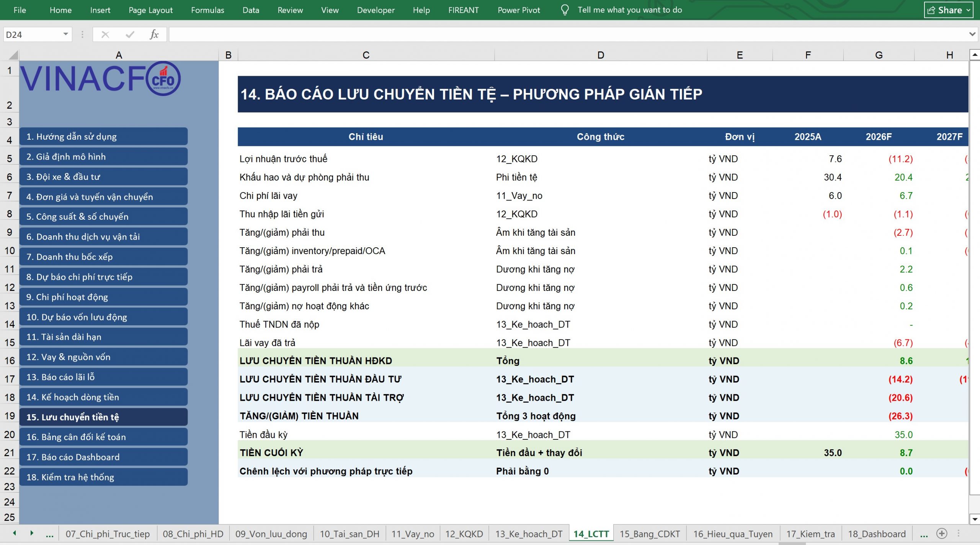Open the Power Pivot tab
Screen dimensions: 980x545
click(519, 10)
